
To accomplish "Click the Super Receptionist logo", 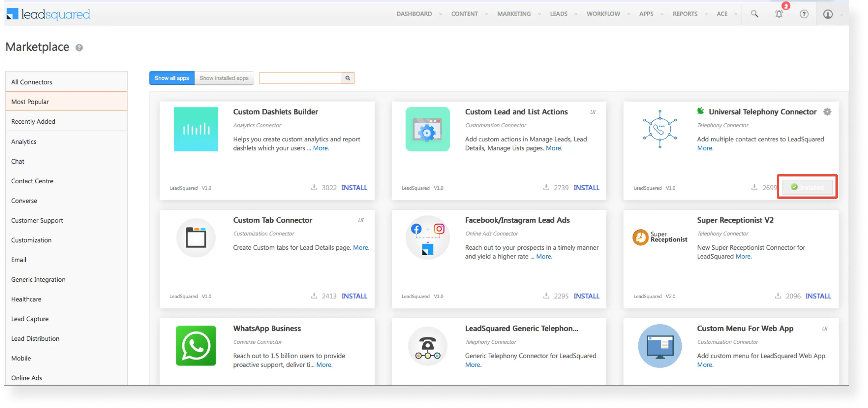I will click(x=660, y=237).
